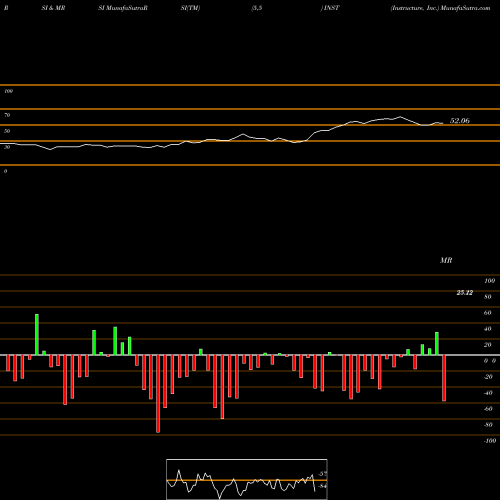Click the MR axis label -60
Viewport: 500px width, 500px height.
pyautogui.click(x=488, y=409)
